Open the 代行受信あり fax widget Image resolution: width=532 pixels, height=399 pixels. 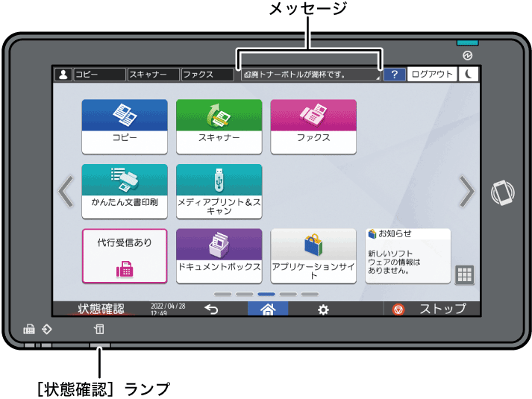pos(125,256)
